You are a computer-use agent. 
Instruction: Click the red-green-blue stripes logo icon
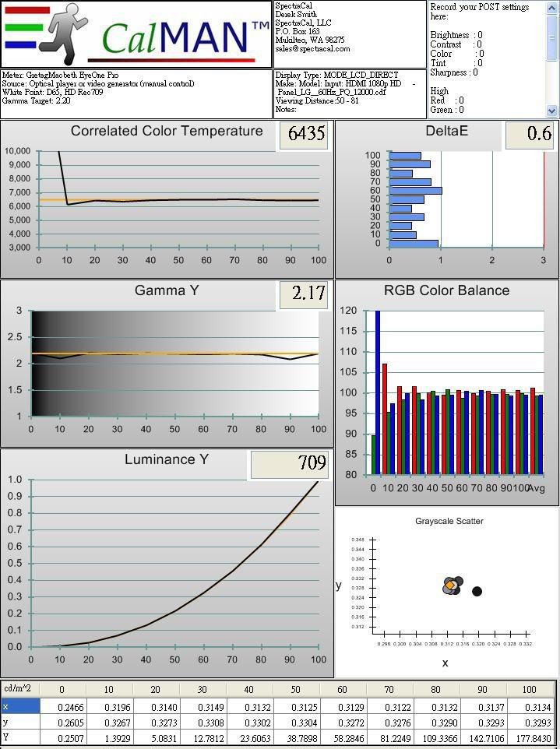(26, 28)
